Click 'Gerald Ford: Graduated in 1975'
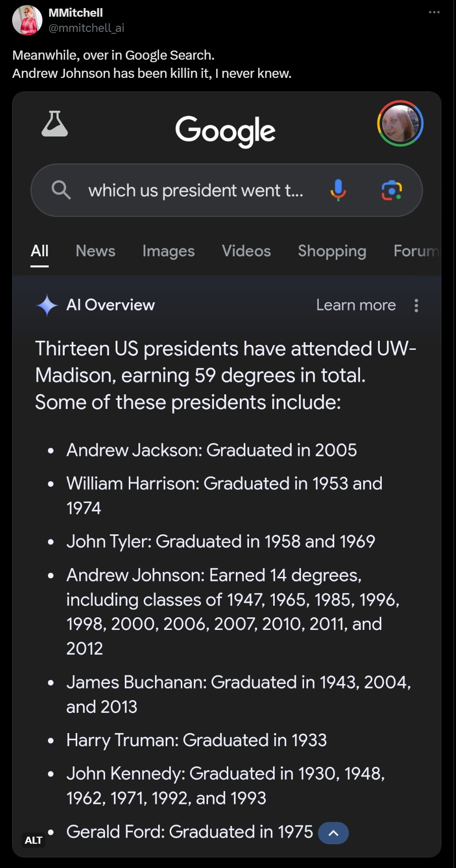The image size is (456, 868). tap(189, 832)
